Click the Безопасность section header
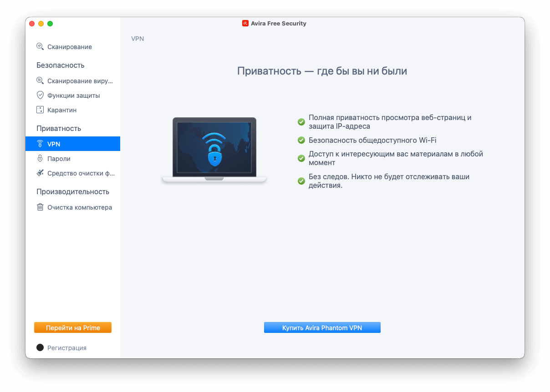550x392 pixels. [61, 65]
